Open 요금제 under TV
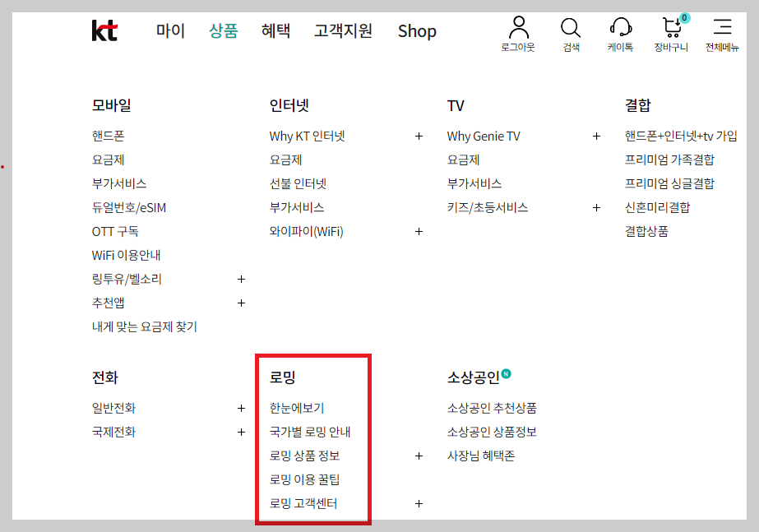The height and width of the screenshot is (532, 759). (463, 160)
